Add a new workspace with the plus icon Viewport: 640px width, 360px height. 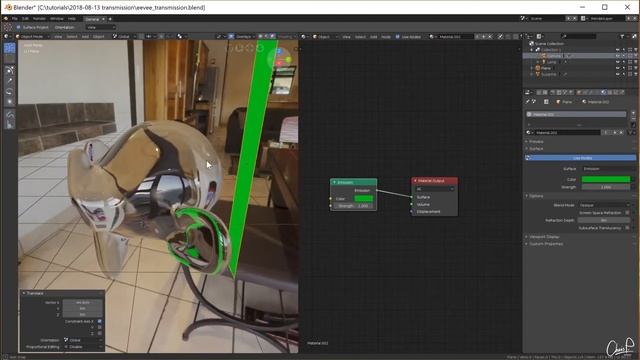pos(110,19)
